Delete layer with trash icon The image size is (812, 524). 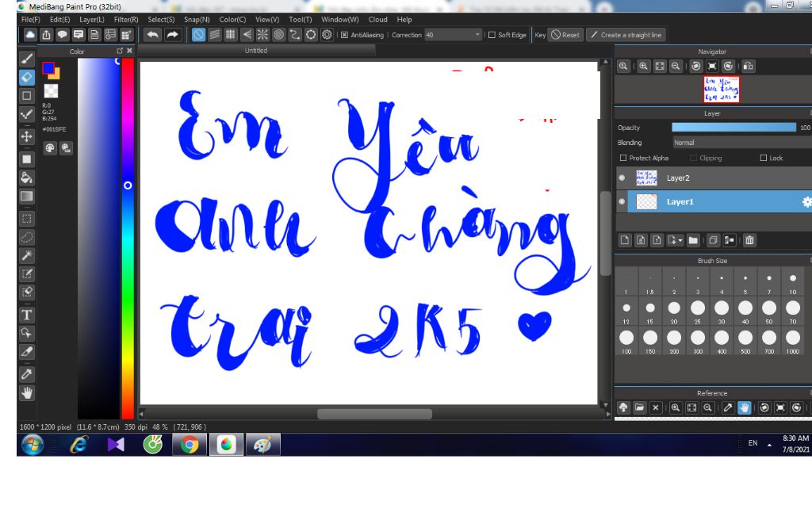coord(749,240)
